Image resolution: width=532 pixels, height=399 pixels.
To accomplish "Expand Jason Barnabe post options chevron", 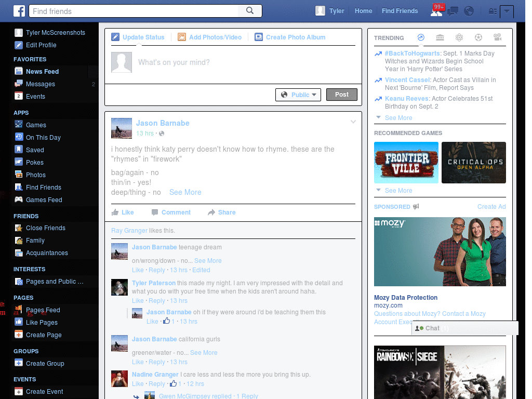I will tap(353, 122).
